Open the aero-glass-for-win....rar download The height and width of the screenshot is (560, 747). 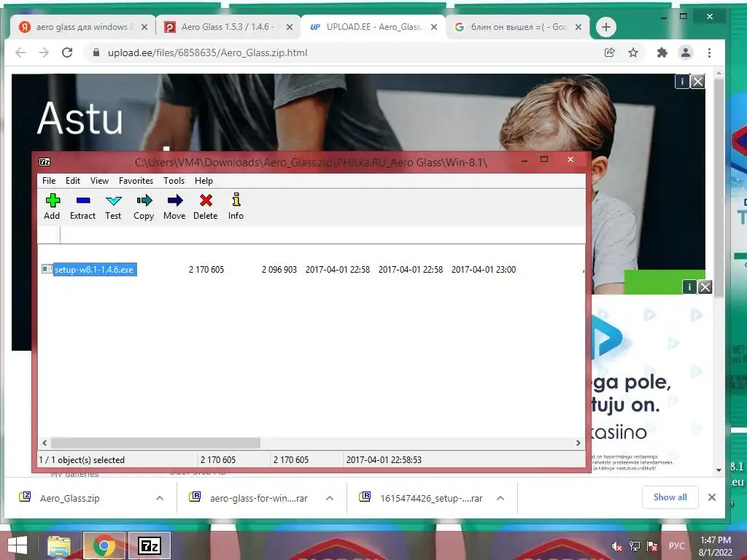(x=259, y=498)
